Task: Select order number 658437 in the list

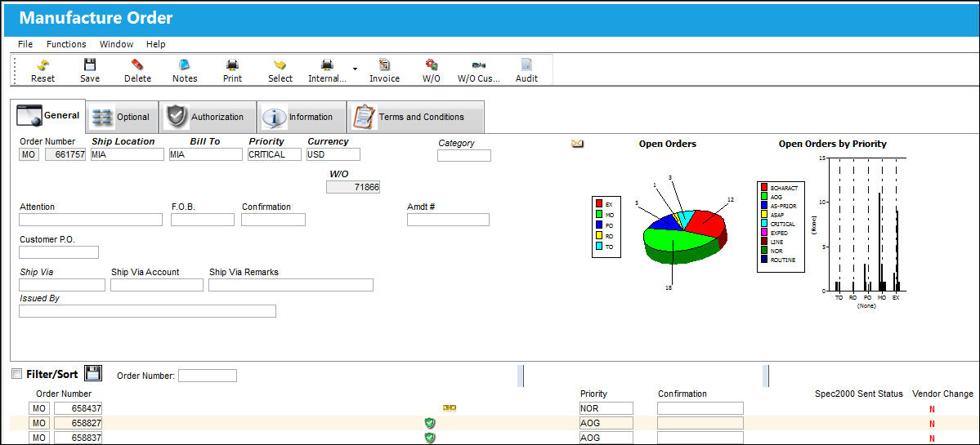Action: (78, 408)
